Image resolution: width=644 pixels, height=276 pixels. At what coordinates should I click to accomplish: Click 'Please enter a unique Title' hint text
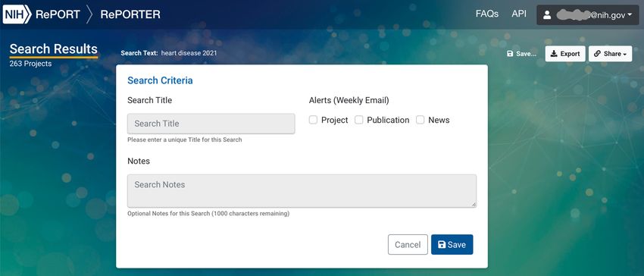[184, 140]
